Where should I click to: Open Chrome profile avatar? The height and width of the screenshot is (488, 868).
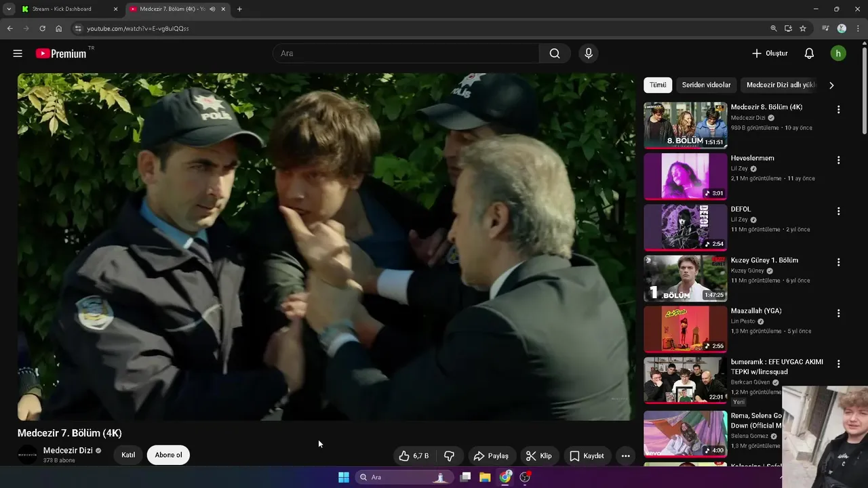click(x=842, y=28)
